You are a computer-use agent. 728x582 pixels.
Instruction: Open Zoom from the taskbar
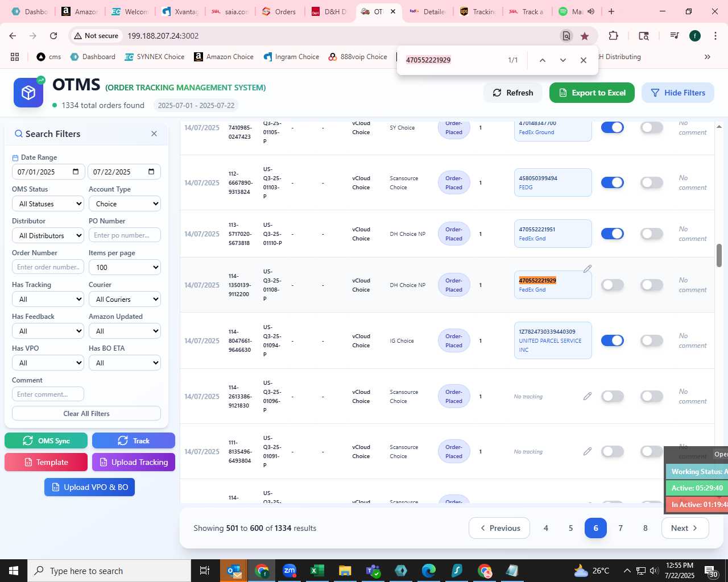289,571
